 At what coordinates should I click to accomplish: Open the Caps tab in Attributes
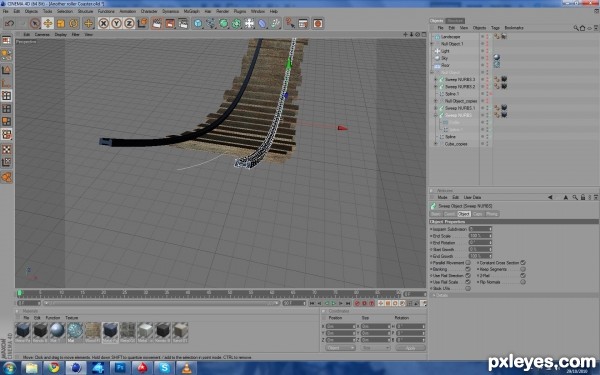477,214
